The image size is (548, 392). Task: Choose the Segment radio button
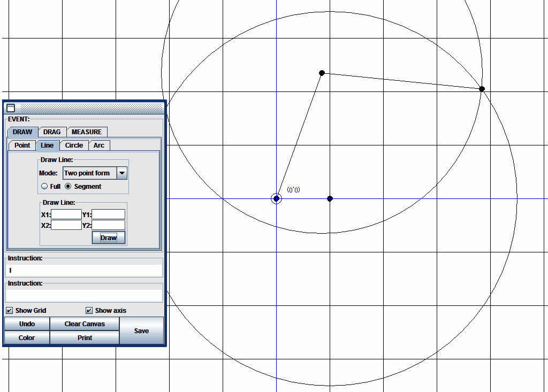click(68, 187)
